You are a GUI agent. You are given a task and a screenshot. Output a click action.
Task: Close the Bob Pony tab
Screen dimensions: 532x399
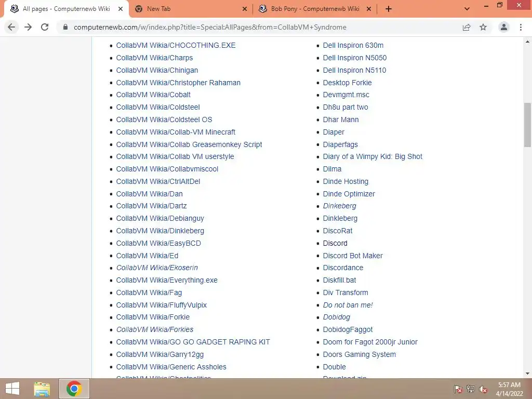[369, 9]
